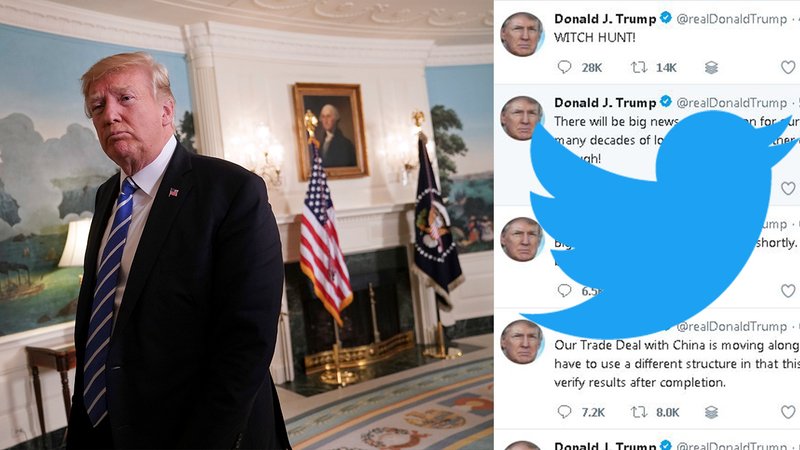Image resolution: width=800 pixels, height=450 pixels.
Task: Retweet the WITCH HUNT tweet showing 14K
Action: pos(639,67)
